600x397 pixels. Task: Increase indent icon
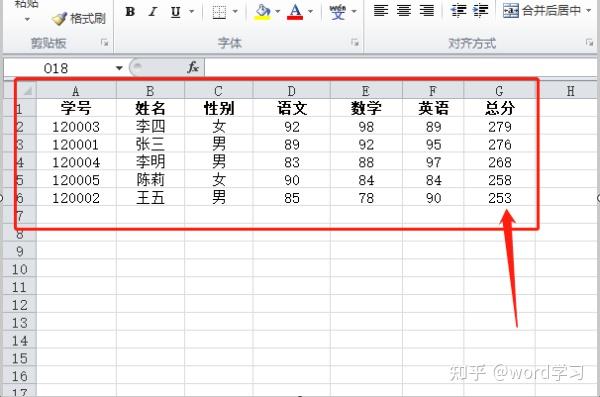coord(481,11)
